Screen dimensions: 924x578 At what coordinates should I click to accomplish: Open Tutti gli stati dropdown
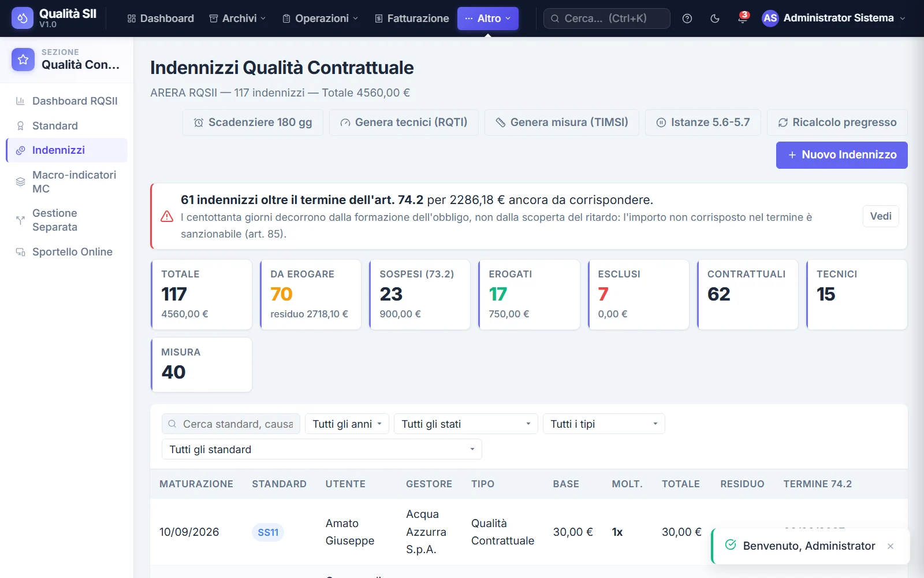[x=466, y=424]
